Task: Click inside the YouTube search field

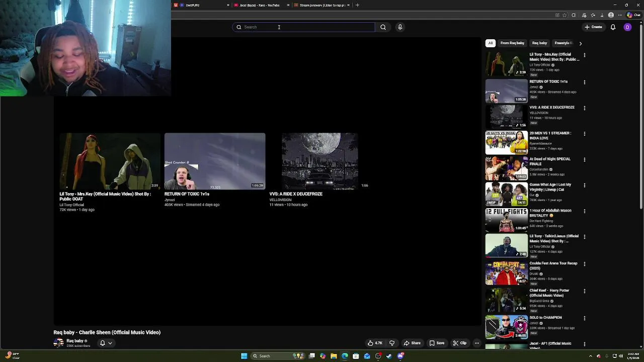Action: point(303,27)
